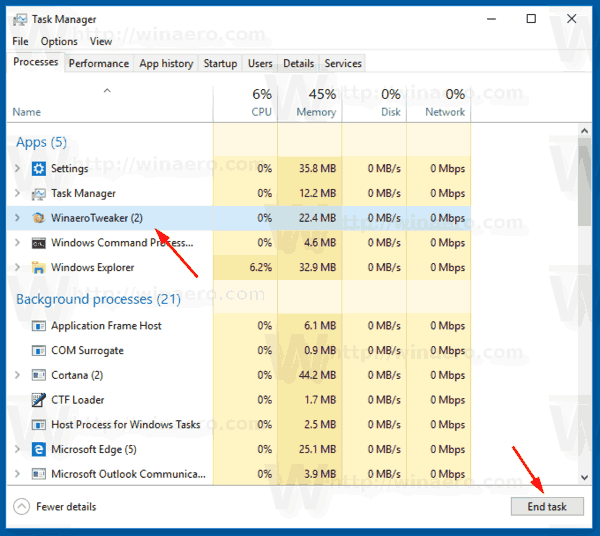Expand the WinaeroTweaker process group

17,218
